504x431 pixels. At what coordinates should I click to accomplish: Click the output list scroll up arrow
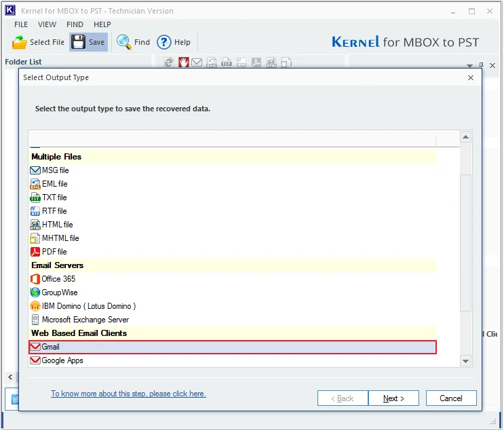click(465, 137)
